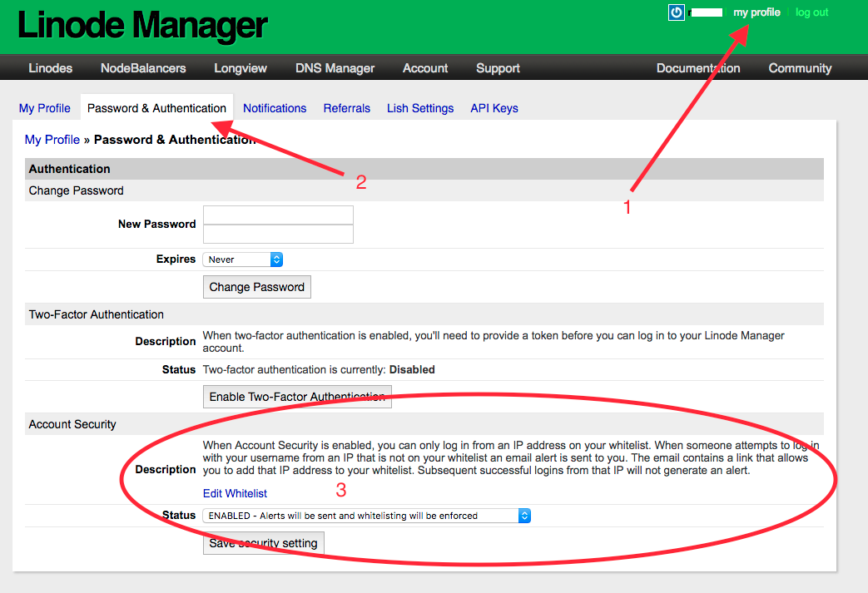Click Enable Two-Factor Authentication button
The image size is (868, 593).
point(297,397)
